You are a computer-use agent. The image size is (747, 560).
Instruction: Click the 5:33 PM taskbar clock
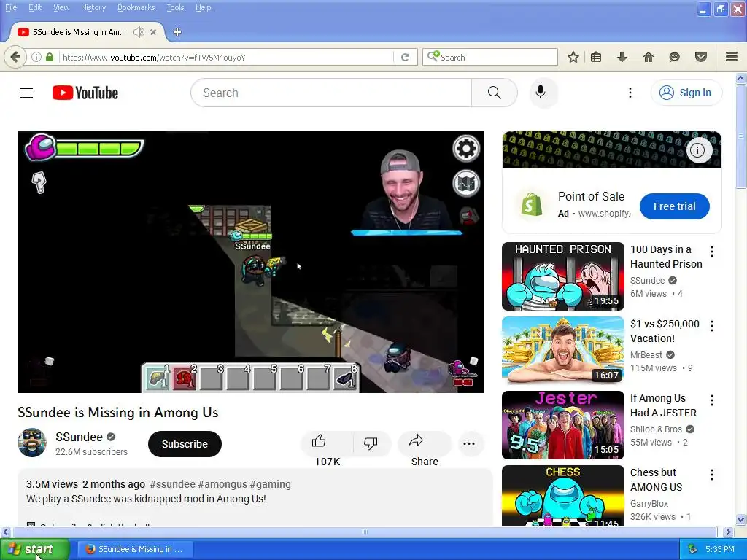(x=719, y=549)
